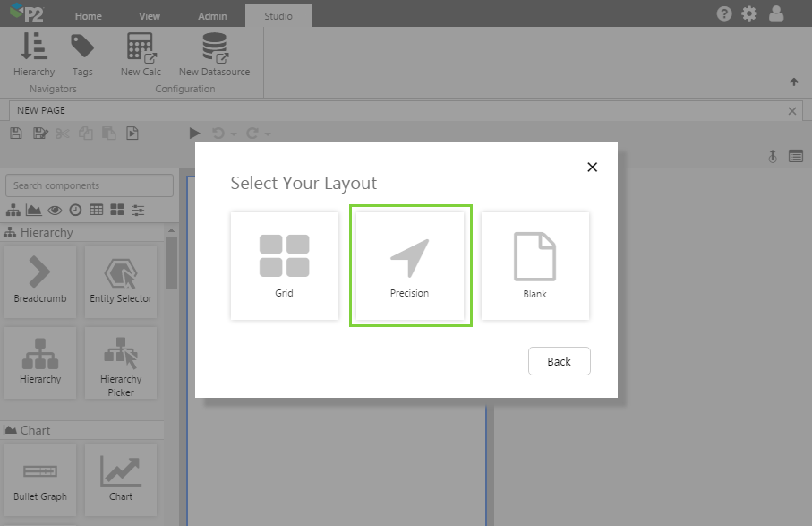Open the redo history dropdown
The image size is (812, 526).
tap(266, 133)
